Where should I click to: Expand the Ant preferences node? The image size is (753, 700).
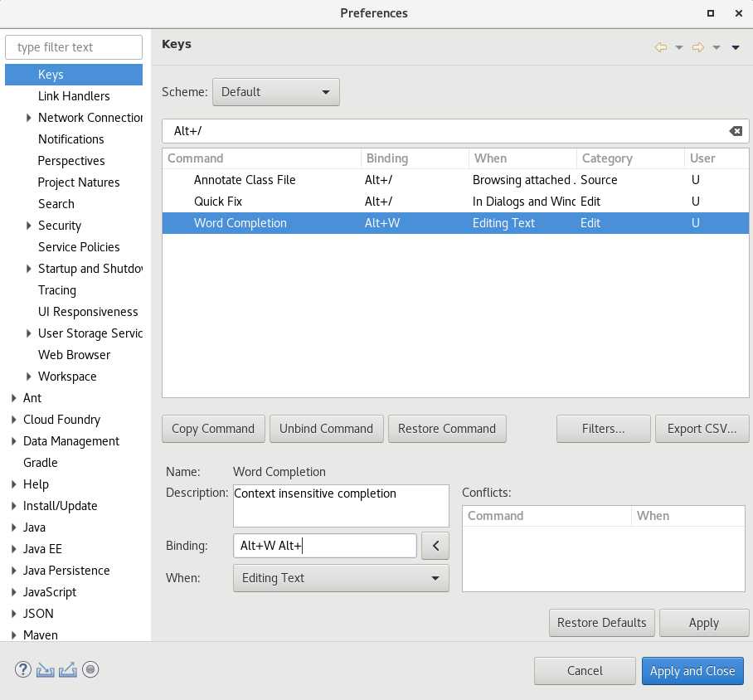pyautogui.click(x=14, y=398)
